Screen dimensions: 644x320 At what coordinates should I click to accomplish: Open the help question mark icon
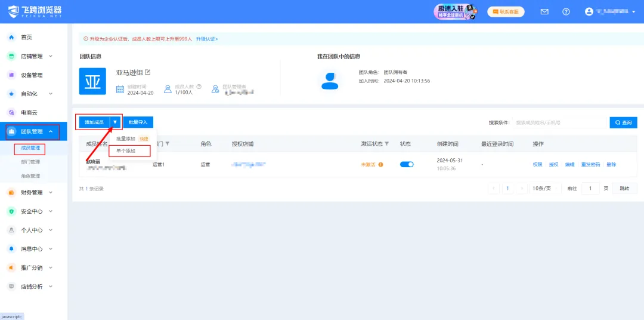[566, 11]
